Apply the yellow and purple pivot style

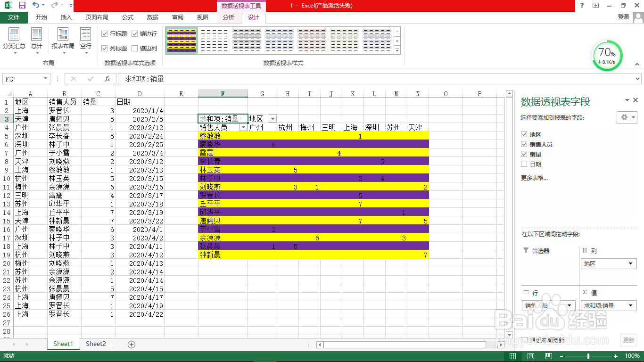coord(182,40)
